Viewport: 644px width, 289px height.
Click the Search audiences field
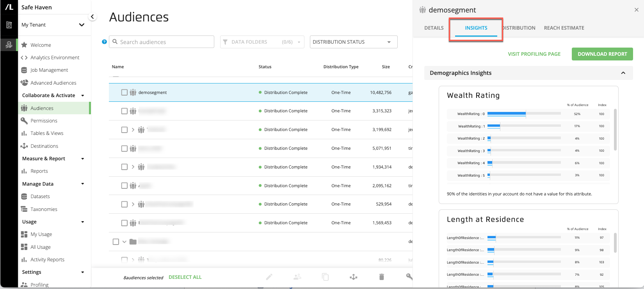(x=162, y=42)
